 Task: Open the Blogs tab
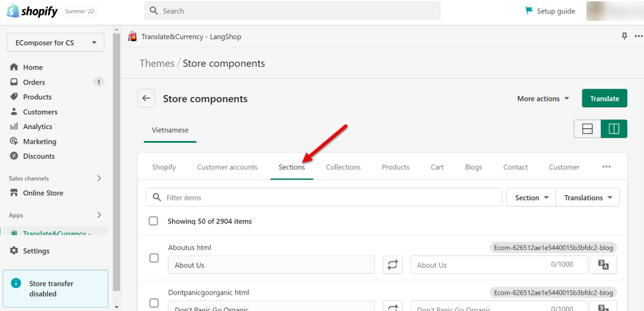[474, 167]
